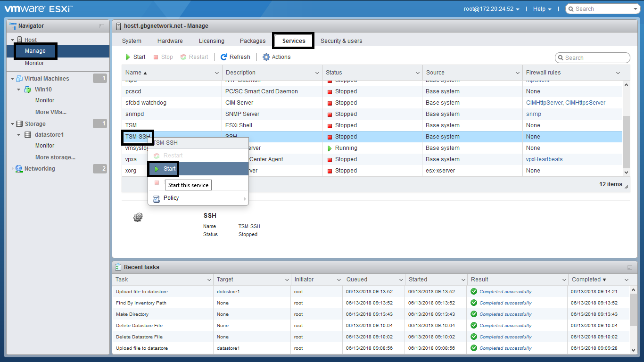Click the Win10 virtual machine icon

28,90
